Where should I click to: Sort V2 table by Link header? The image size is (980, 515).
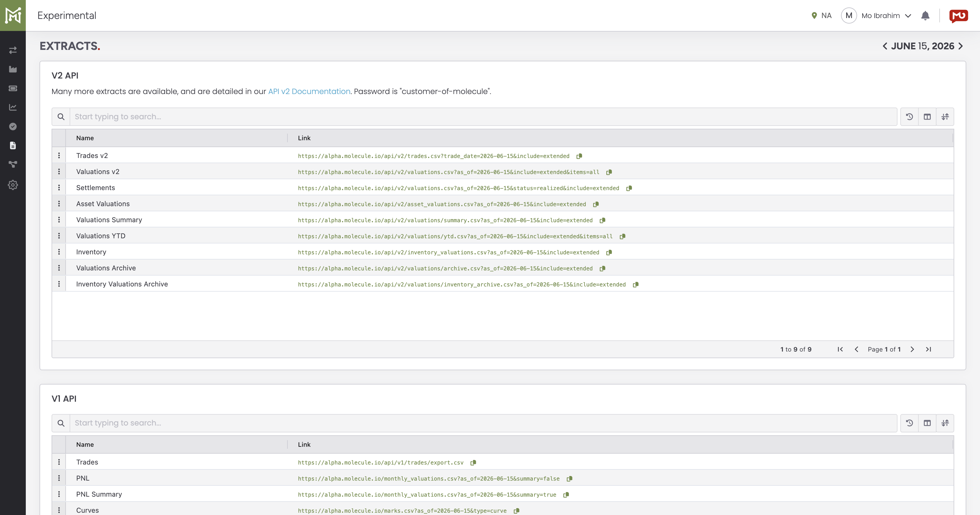[304, 138]
